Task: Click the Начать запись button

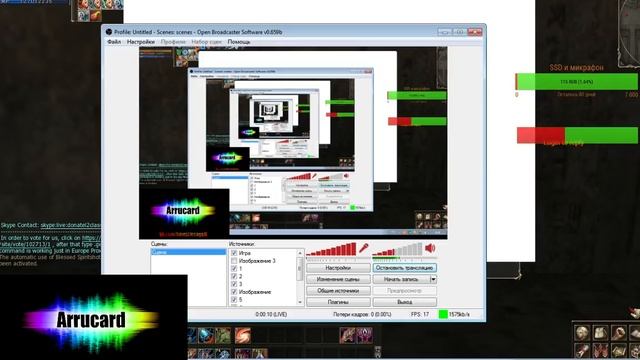Action: click(x=402, y=280)
